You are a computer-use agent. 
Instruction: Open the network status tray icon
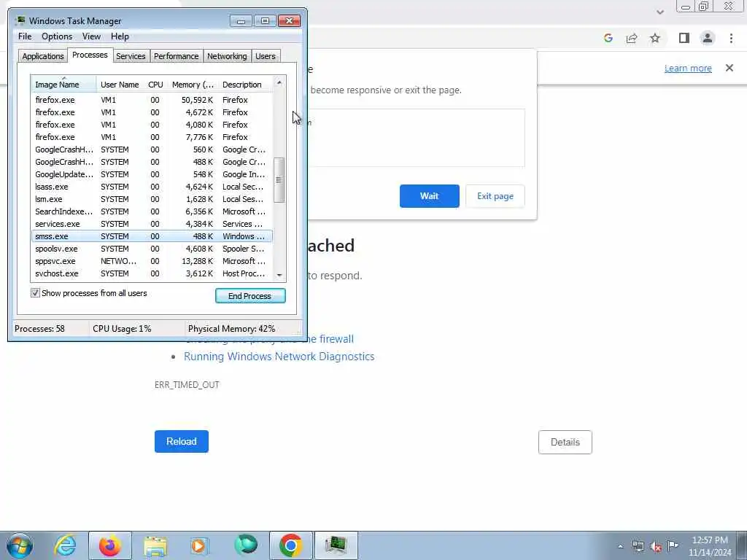click(x=638, y=547)
